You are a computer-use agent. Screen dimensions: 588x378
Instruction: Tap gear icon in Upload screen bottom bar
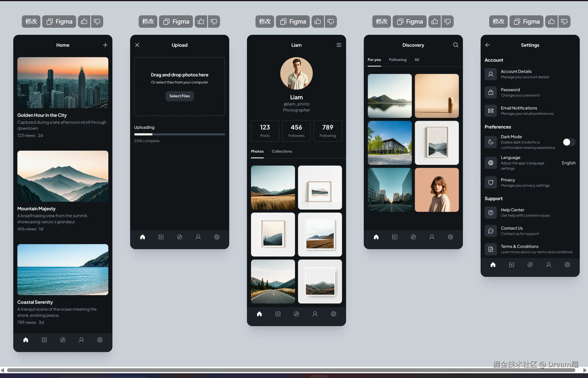217,237
